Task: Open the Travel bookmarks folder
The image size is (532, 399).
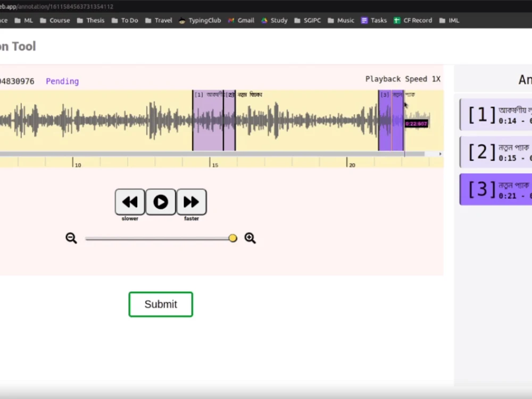Action: click(x=158, y=20)
